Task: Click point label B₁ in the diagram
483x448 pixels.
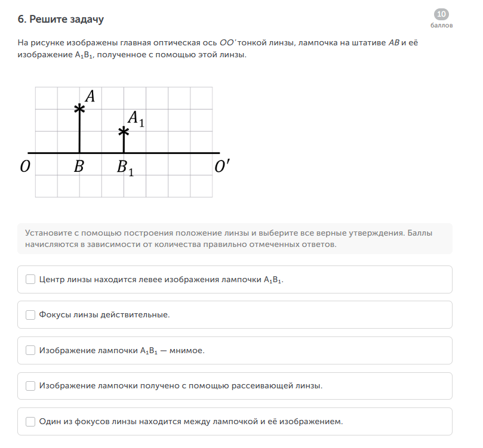Action: [x=125, y=168]
